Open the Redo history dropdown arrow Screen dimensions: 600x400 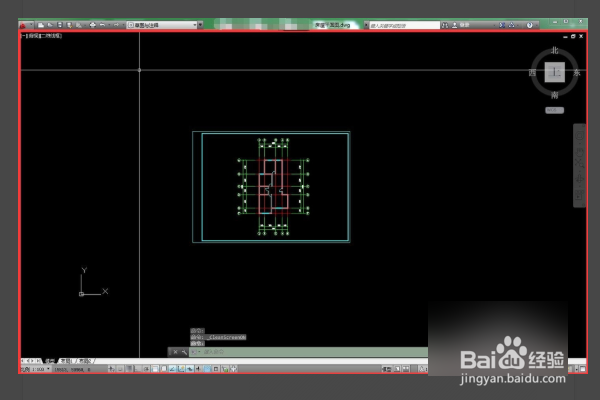[123, 25]
